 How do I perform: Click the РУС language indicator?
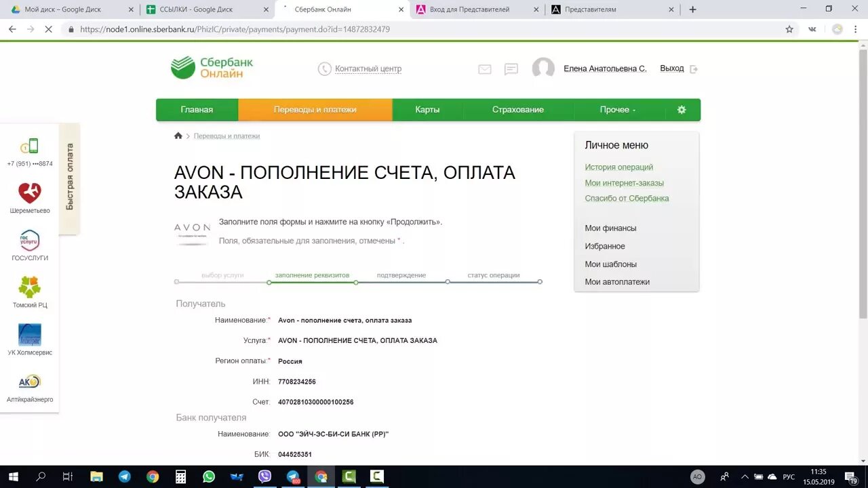[x=789, y=477]
